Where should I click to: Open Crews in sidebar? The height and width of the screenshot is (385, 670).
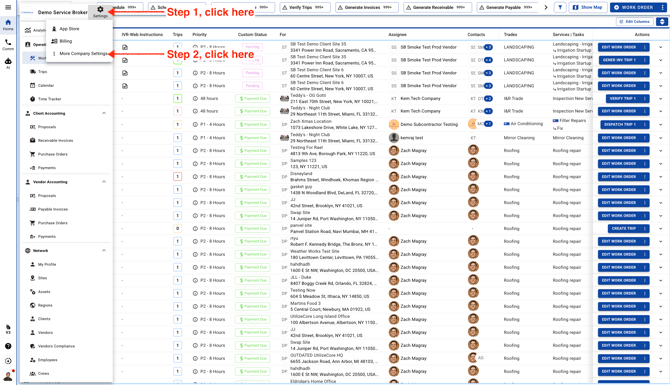pos(44,373)
